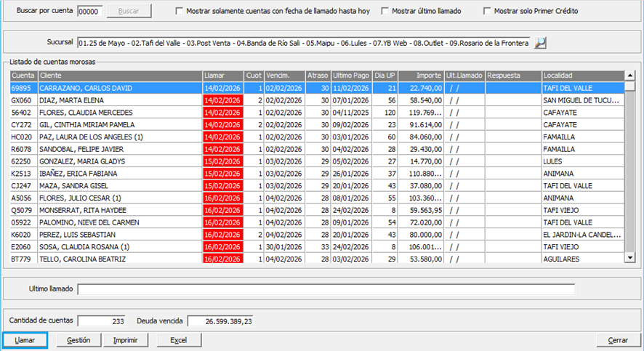
Task: Click the Imprimir button
Action: [126, 340]
